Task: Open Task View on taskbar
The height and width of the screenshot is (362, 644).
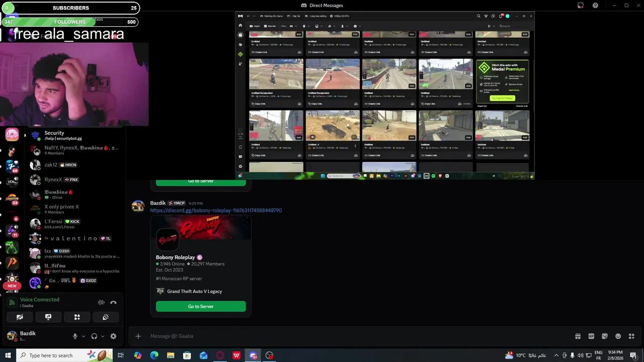Action: tap(121, 355)
